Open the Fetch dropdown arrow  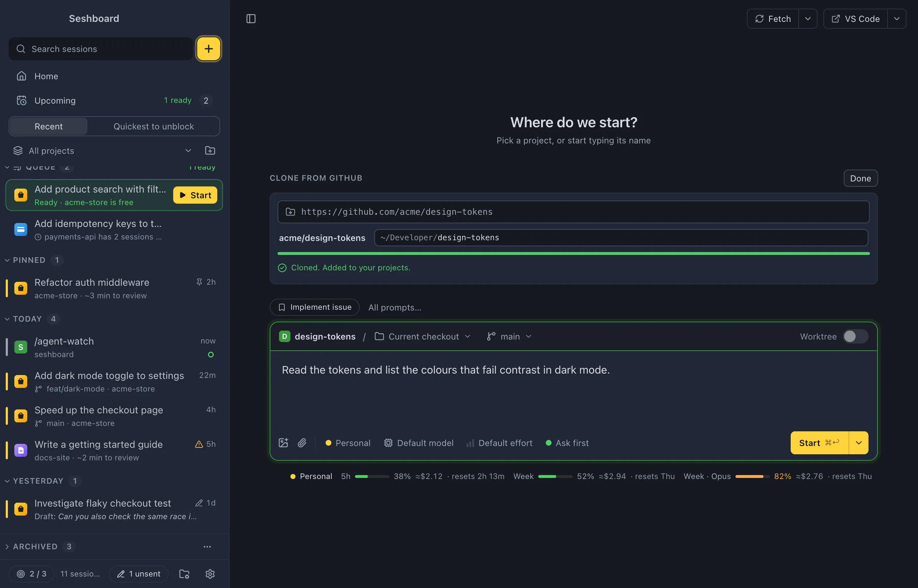(808, 19)
